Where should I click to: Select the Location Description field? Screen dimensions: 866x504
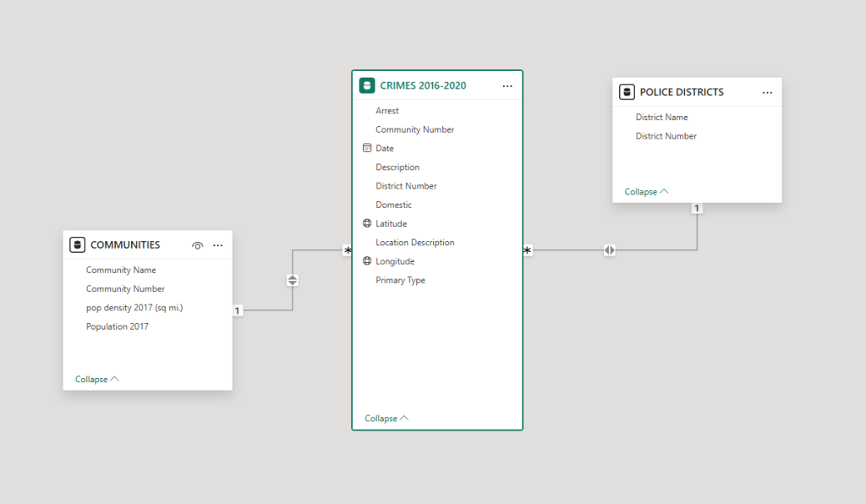(x=414, y=243)
